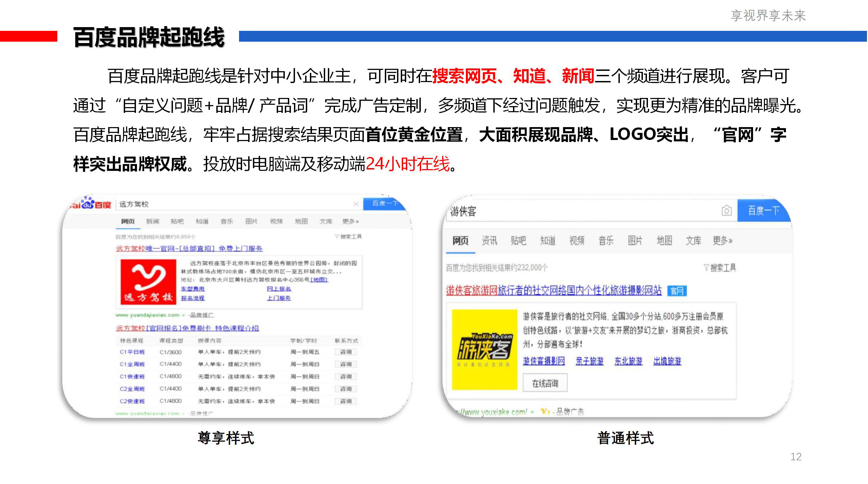This screenshot has width=868, height=484.
Task: Select 图片 tab in left screenshot
Action: (x=252, y=221)
